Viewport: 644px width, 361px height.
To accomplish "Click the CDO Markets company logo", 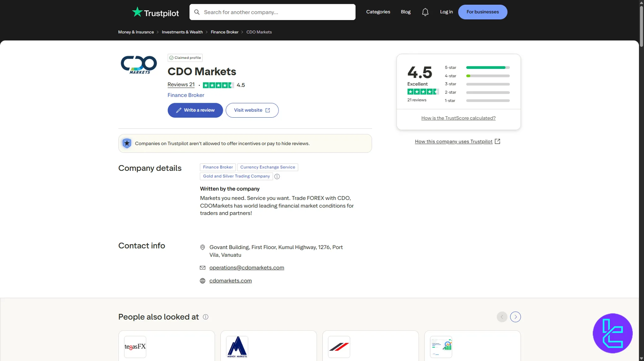I will (x=139, y=65).
